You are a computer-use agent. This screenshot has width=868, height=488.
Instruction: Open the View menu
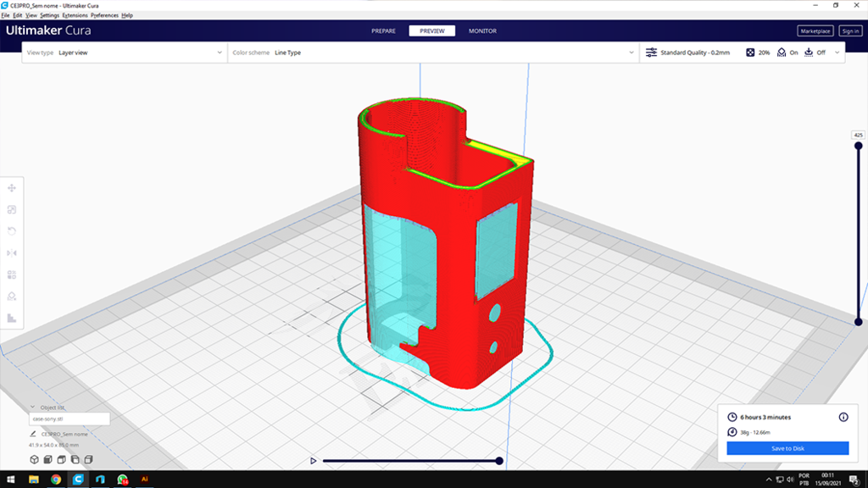point(31,15)
